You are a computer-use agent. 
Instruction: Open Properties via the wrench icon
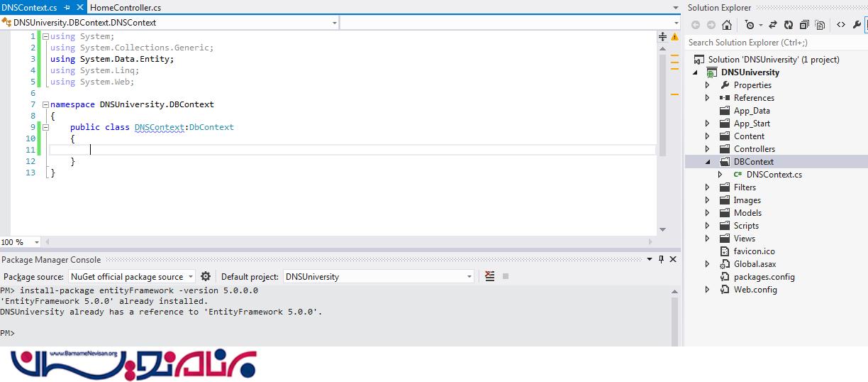(x=857, y=25)
